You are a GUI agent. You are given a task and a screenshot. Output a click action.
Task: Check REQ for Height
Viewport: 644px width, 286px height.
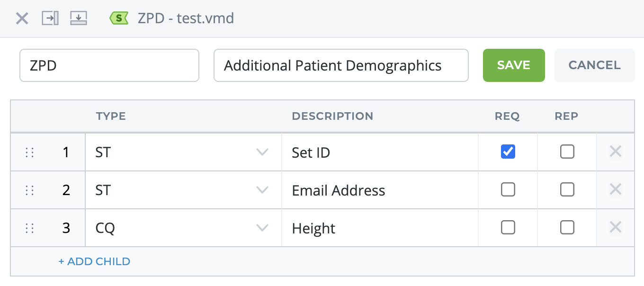pos(508,227)
